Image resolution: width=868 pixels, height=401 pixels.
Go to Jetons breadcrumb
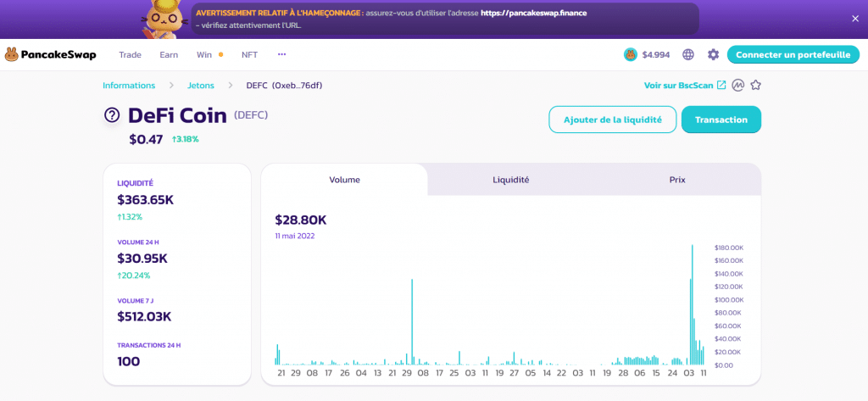coord(200,86)
